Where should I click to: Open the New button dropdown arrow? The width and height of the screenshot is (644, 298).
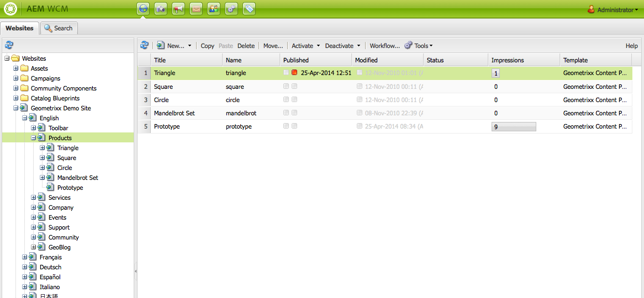point(190,46)
